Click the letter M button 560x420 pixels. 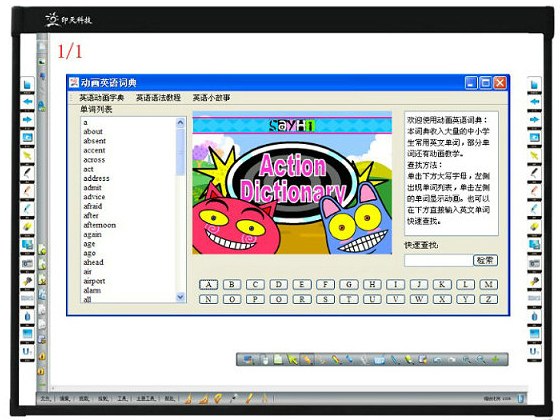pos(489,285)
